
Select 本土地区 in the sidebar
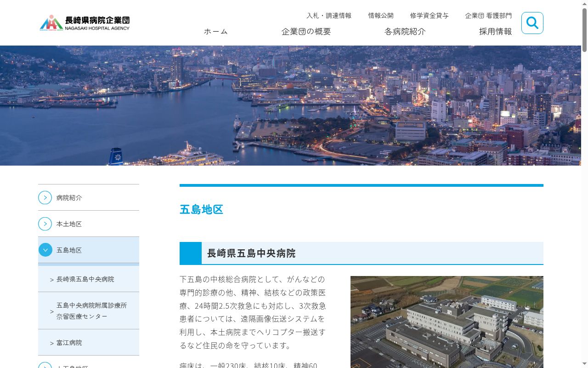tap(89, 224)
